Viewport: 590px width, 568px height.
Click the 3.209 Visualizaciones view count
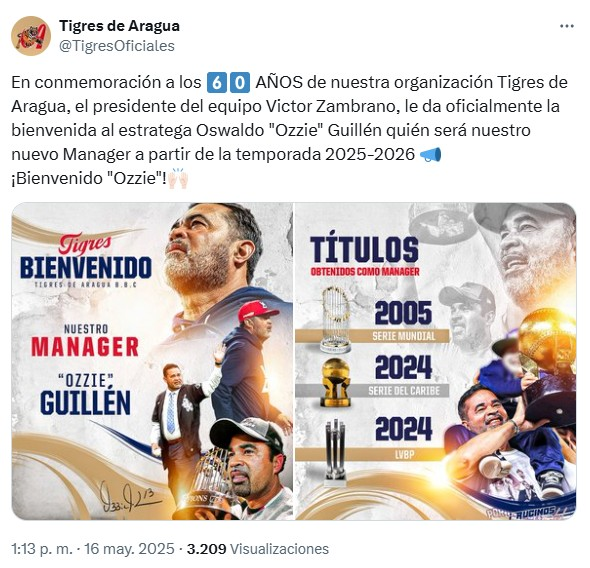coord(258,549)
